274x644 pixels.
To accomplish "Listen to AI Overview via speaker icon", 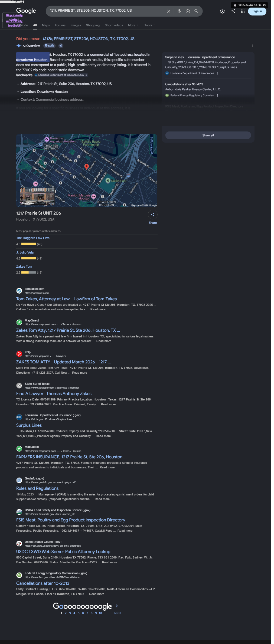I will click(x=61, y=46).
